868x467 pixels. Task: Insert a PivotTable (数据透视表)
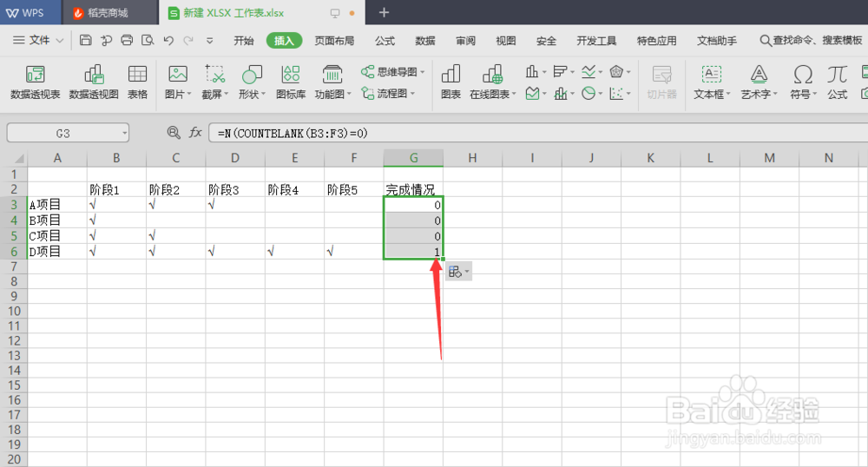pyautogui.click(x=35, y=82)
